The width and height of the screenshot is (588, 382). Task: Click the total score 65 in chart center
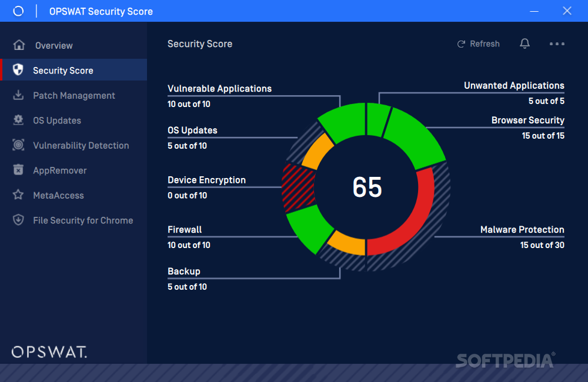tap(367, 187)
